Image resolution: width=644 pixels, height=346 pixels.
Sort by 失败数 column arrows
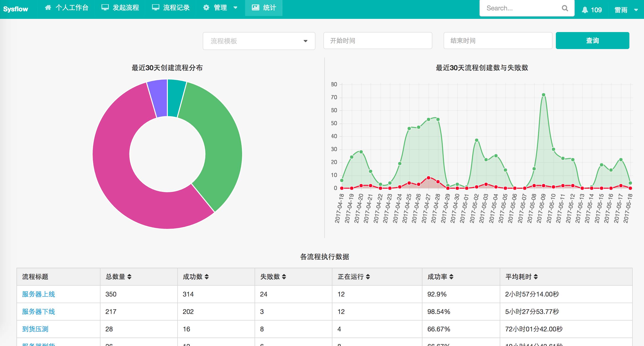[x=284, y=277]
